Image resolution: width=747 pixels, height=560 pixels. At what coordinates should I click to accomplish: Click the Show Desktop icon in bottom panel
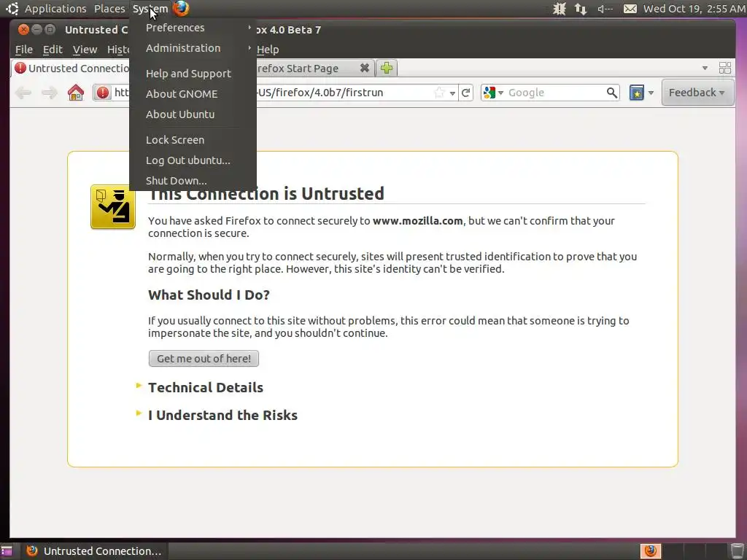7,551
